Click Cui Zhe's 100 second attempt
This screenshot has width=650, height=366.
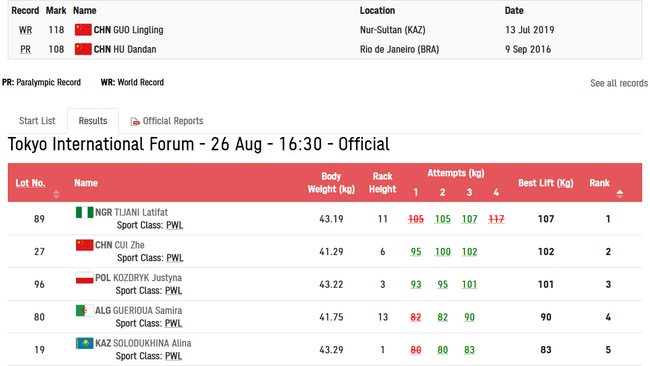442,252
